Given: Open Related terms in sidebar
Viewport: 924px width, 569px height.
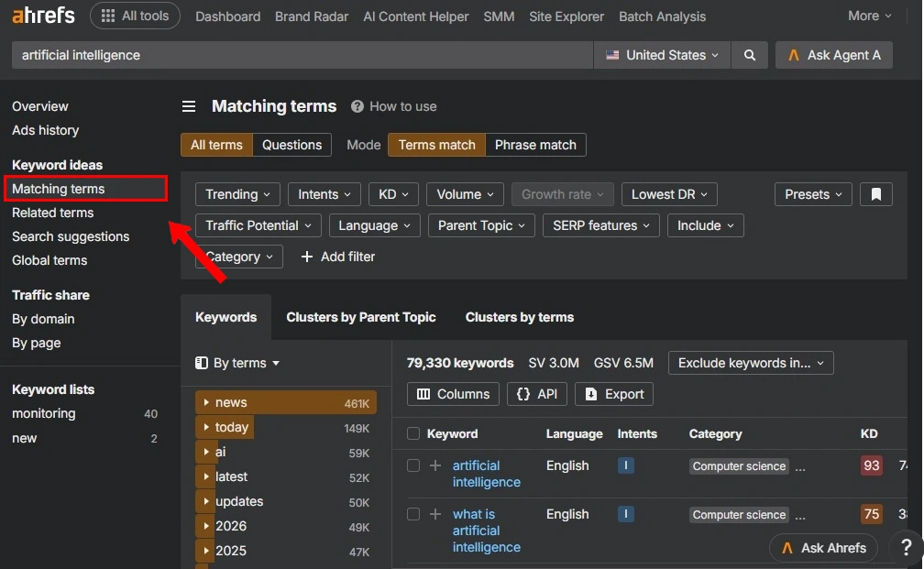Looking at the screenshot, I should pyautogui.click(x=52, y=213).
